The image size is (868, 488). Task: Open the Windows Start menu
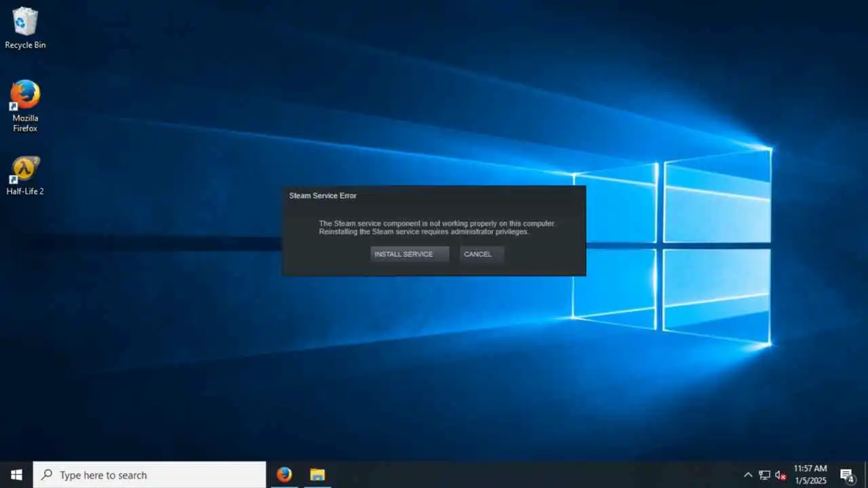click(16, 474)
